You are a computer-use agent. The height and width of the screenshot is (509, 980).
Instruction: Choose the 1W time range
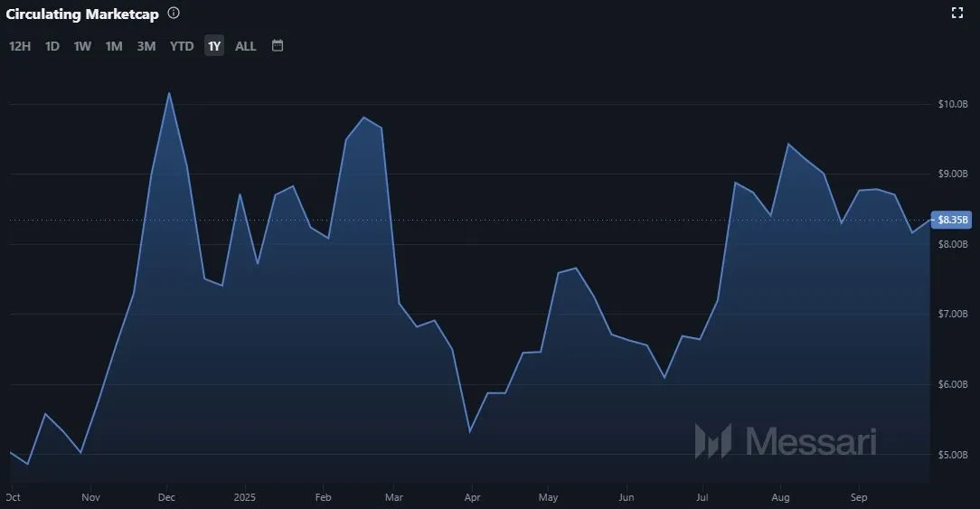tap(82, 46)
